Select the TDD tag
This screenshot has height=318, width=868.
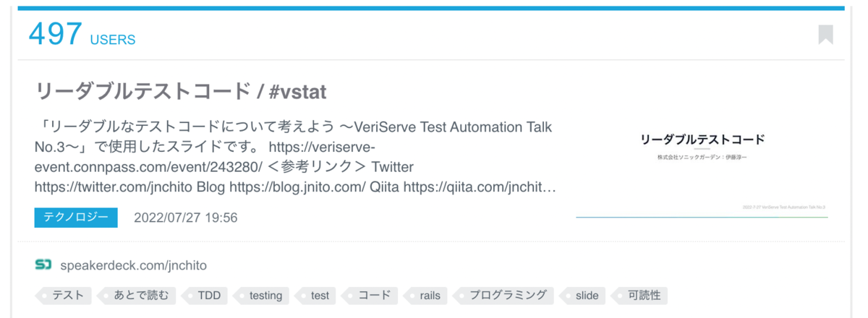(205, 295)
